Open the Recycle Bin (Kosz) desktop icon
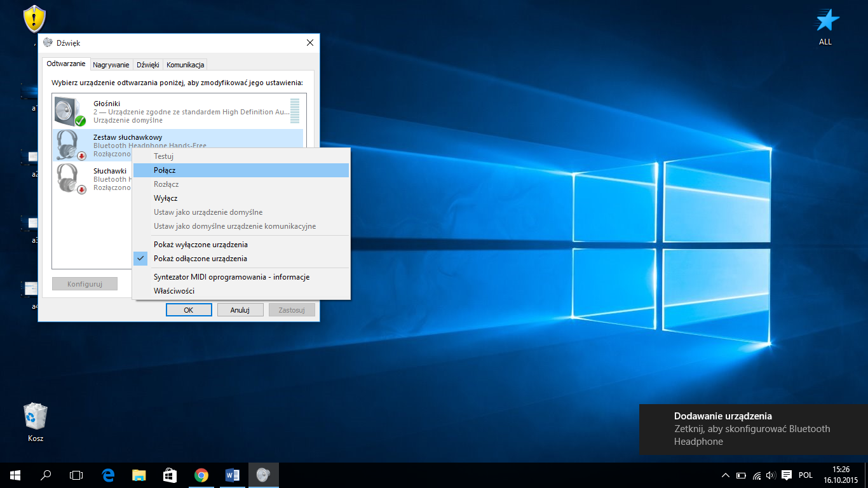This screenshot has height=488, width=868. tap(36, 417)
